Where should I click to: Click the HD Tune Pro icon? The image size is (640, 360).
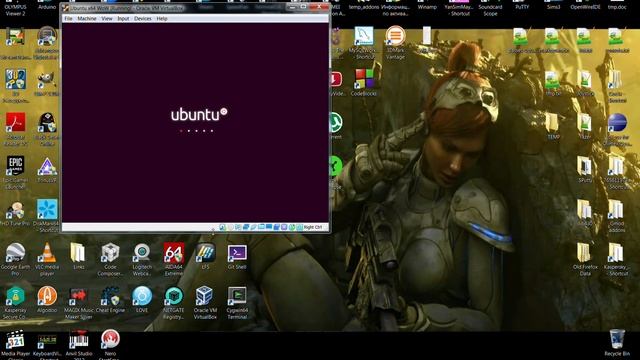pyautogui.click(x=16, y=210)
